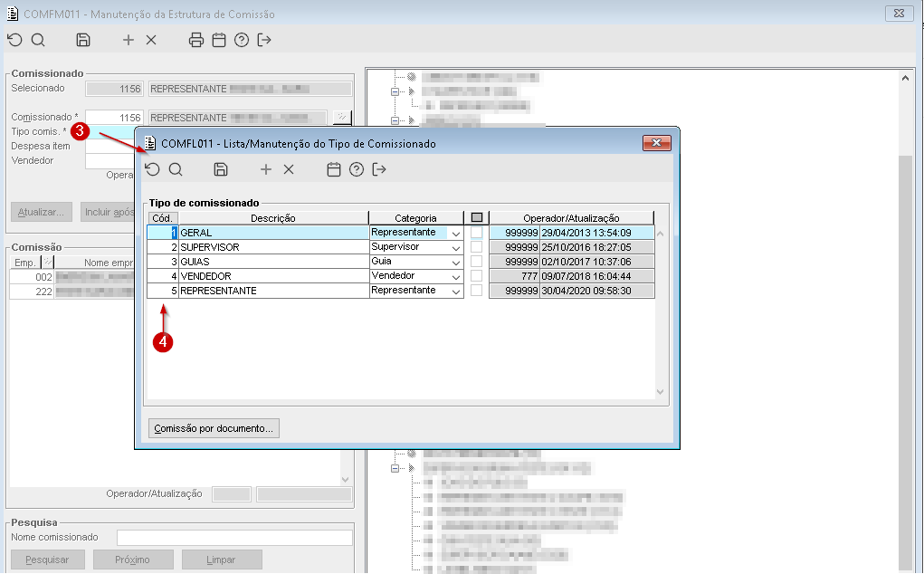The image size is (924, 574).
Task: Click Pesquisar button
Action: coord(48,560)
